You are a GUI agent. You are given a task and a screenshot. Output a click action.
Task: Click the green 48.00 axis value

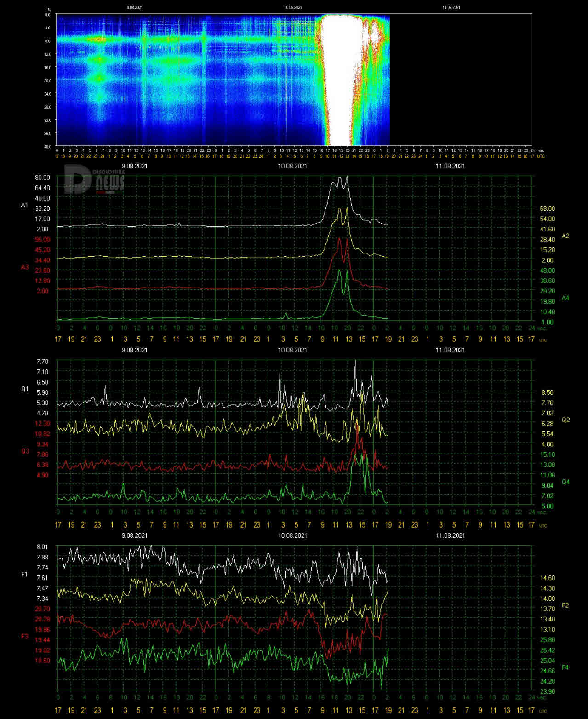[x=547, y=270]
